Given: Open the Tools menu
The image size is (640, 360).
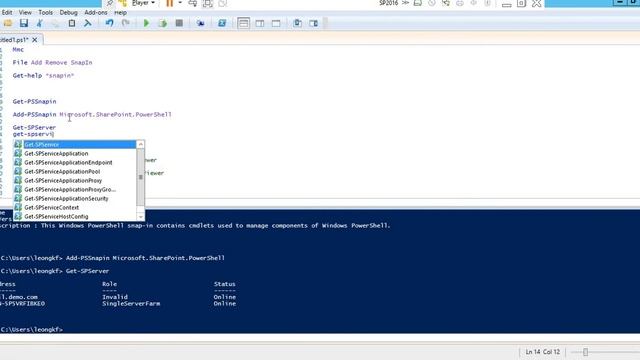Looking at the screenshot, I should 45,13.
